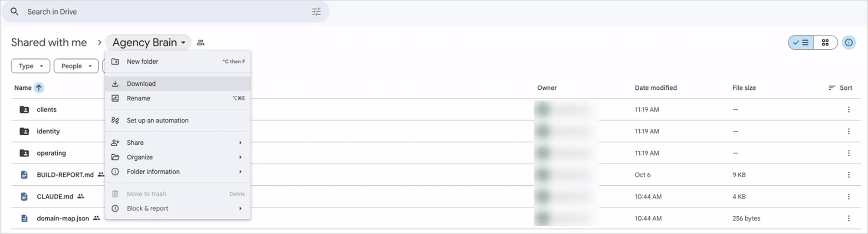Click the Owner column header
The image size is (868, 234).
pyautogui.click(x=547, y=88)
